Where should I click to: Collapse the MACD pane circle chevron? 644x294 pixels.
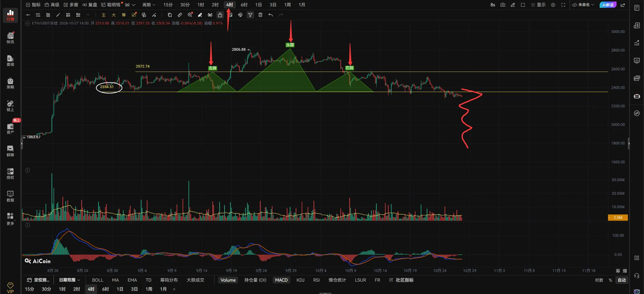(x=27, y=225)
